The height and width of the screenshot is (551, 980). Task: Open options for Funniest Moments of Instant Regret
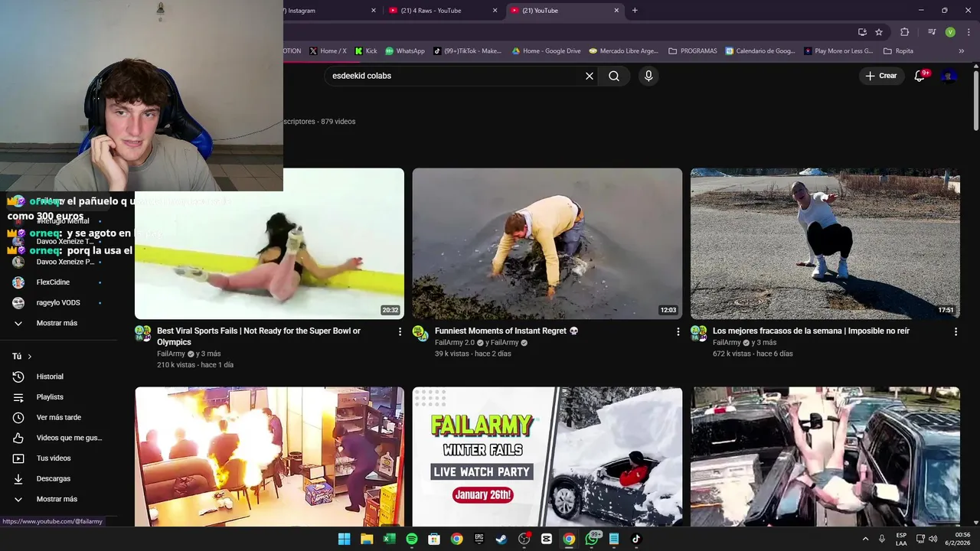pos(678,331)
